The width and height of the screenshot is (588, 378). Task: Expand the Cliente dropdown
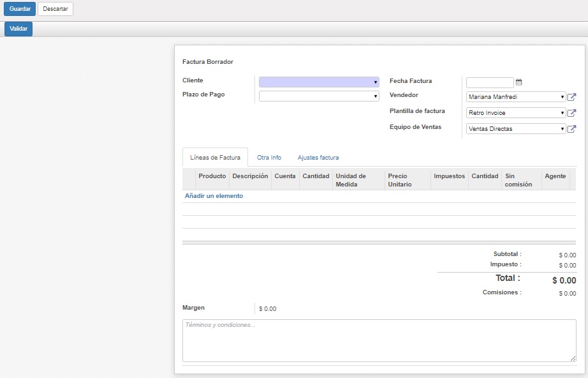point(319,82)
